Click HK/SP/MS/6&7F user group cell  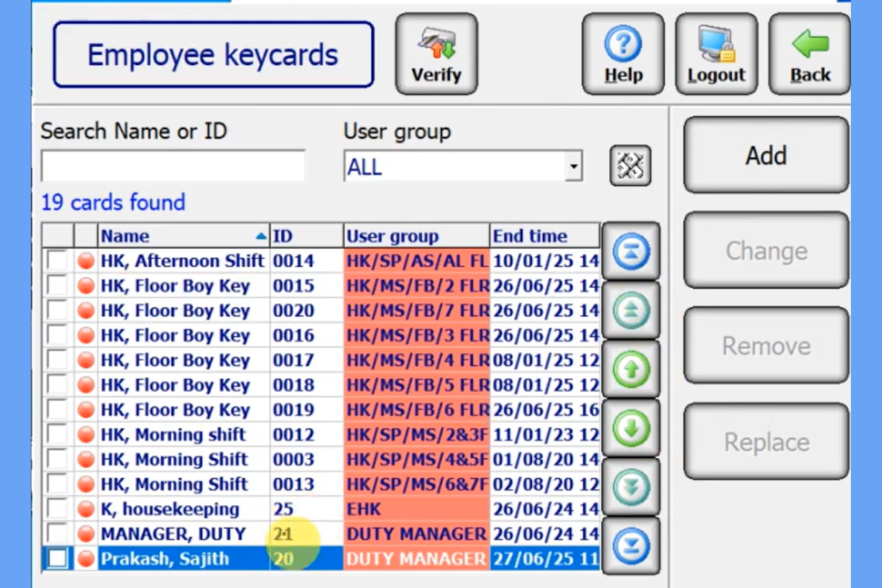[417, 484]
